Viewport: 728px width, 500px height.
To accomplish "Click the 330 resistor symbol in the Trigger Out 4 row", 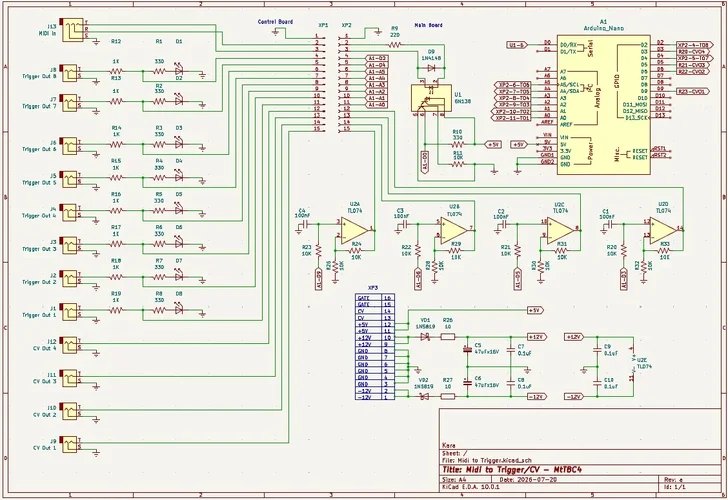I will point(159,211).
